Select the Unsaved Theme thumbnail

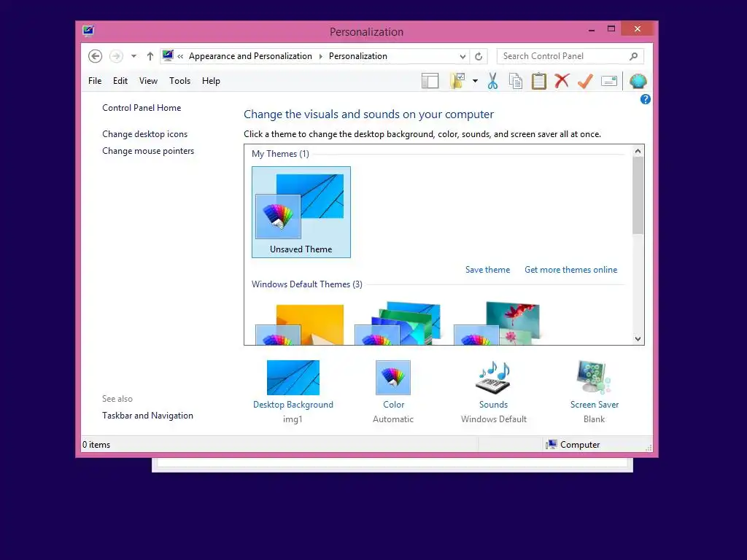tap(301, 212)
